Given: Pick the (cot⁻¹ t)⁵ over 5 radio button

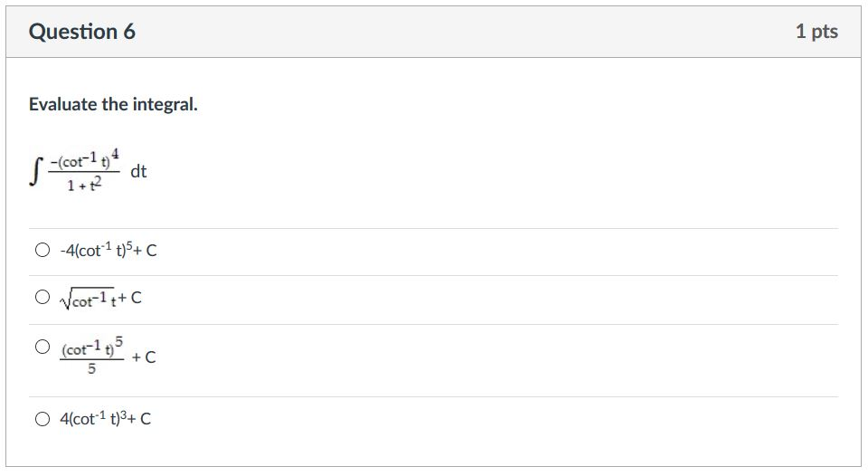Looking at the screenshot, I should click(42, 347).
